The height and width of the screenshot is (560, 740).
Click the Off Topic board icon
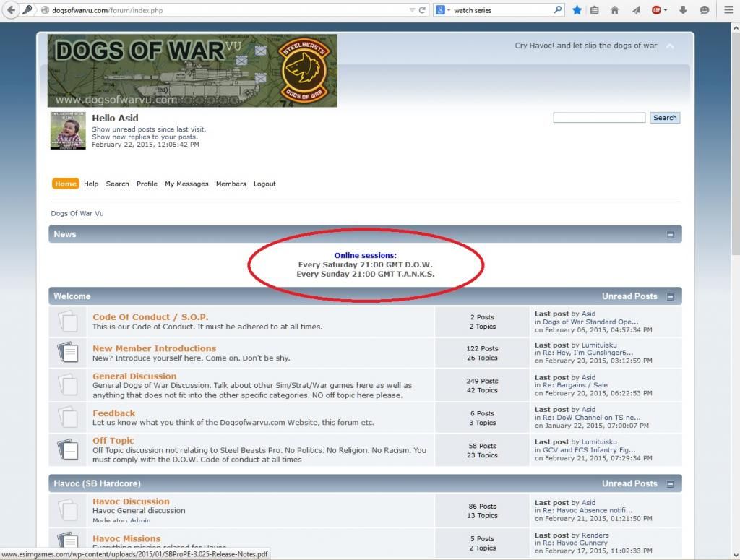coord(67,449)
